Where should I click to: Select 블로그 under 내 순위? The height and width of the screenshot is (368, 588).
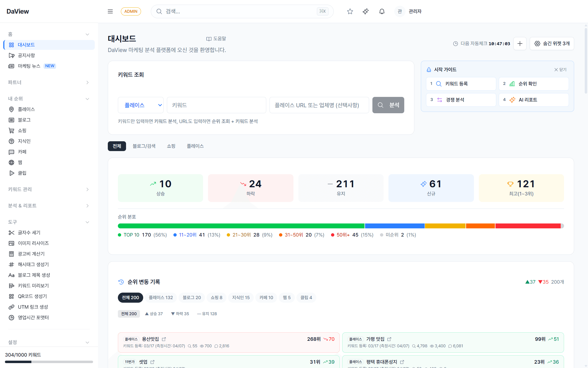pos(24,120)
